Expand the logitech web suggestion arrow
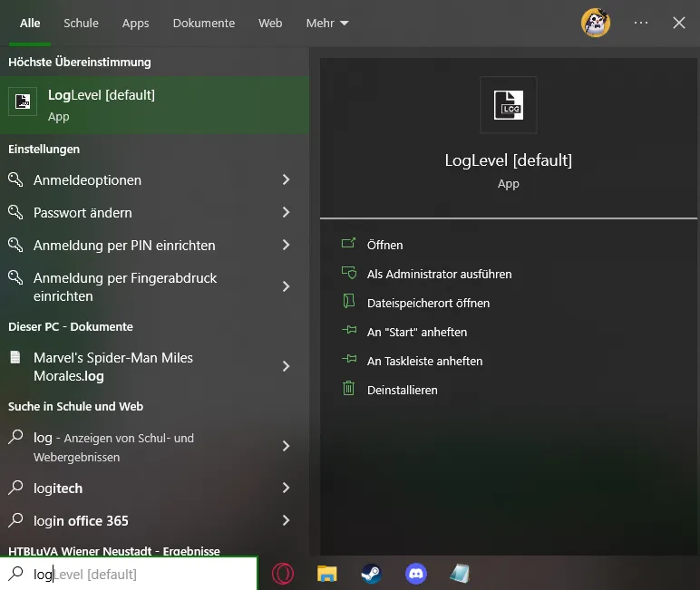Screen dimensions: 700x590 point(286,488)
